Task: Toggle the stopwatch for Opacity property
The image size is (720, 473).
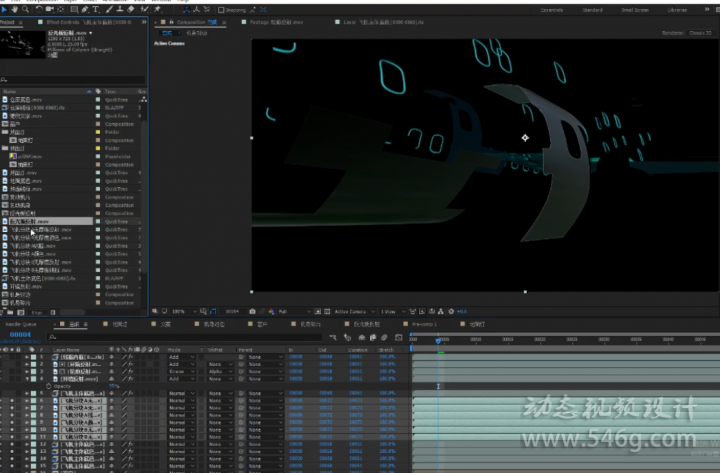Action: (x=49, y=386)
